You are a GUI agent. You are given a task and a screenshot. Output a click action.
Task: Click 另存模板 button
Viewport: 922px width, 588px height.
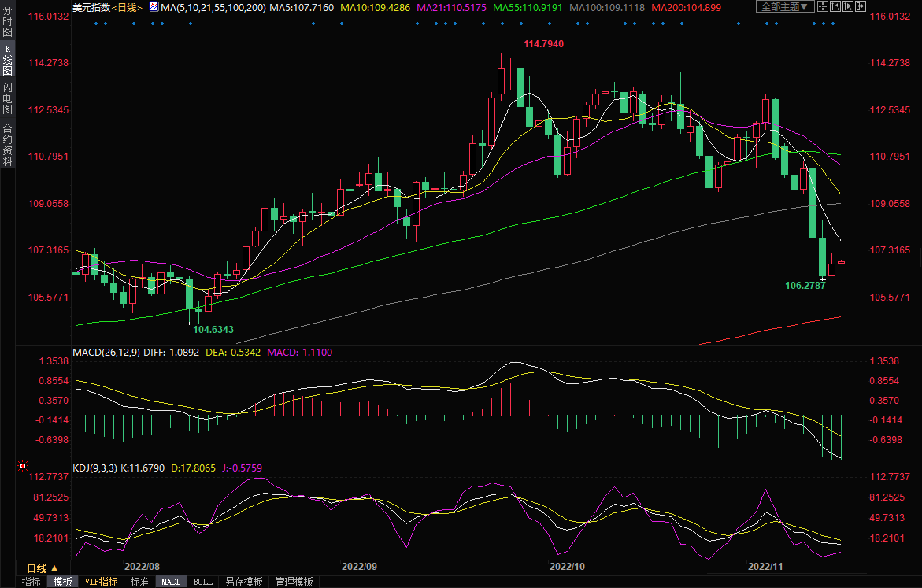[243, 582]
